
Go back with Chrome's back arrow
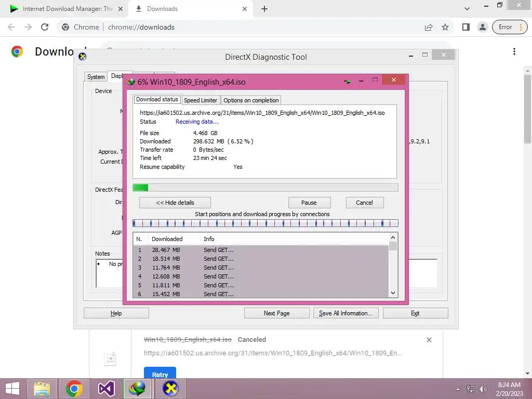11,27
